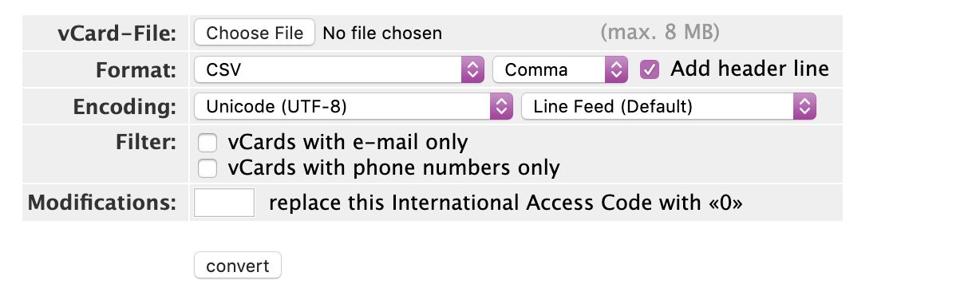Image resolution: width=980 pixels, height=292 pixels.
Task: Click the Choose File button
Action: point(255,33)
